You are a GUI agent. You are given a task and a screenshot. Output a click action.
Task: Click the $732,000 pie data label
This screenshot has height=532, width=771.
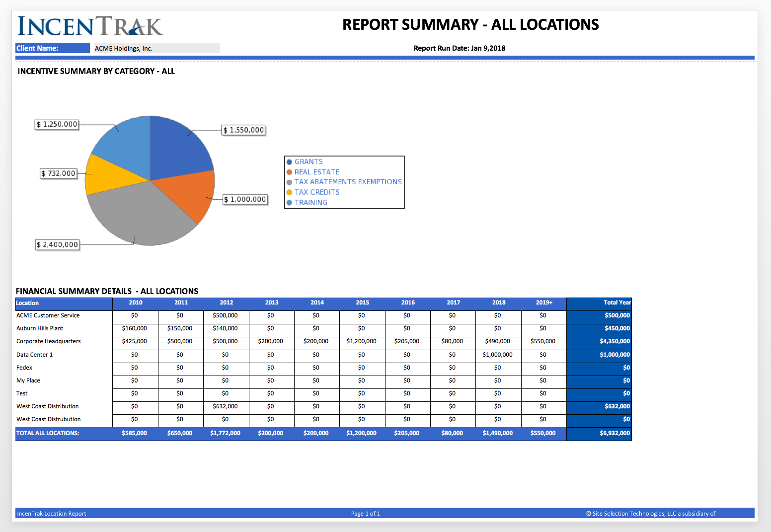[x=59, y=173]
